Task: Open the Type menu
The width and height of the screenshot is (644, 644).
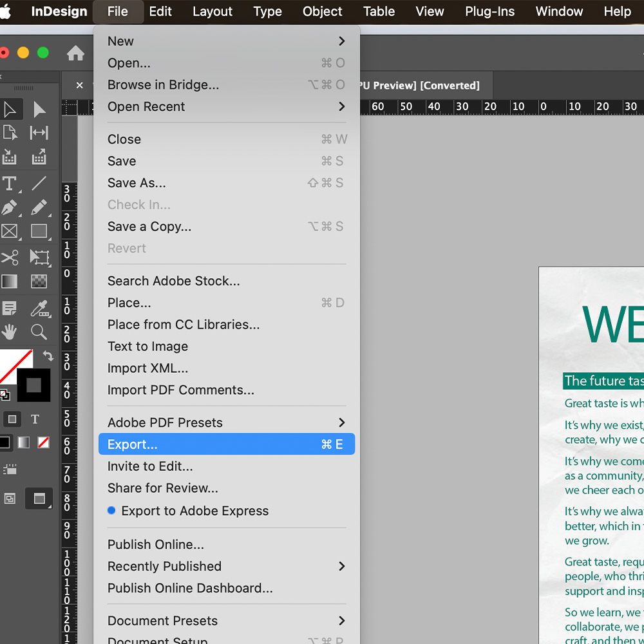Action: [267, 12]
